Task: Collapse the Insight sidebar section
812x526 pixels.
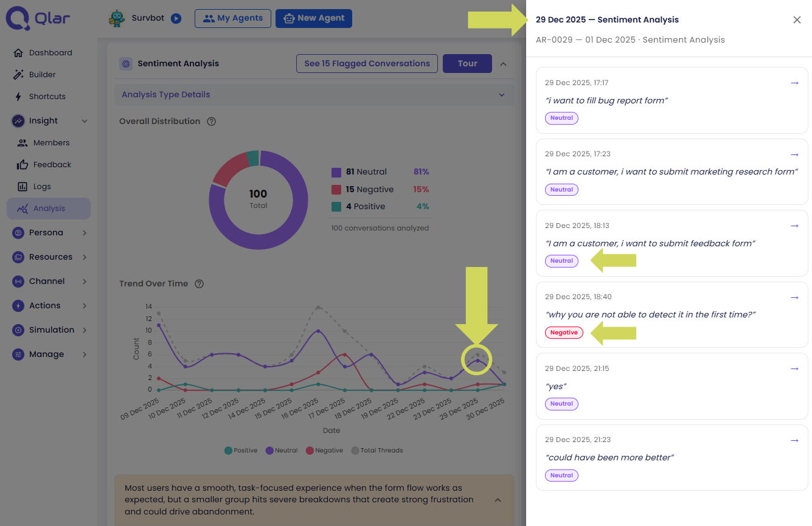Action: click(85, 121)
